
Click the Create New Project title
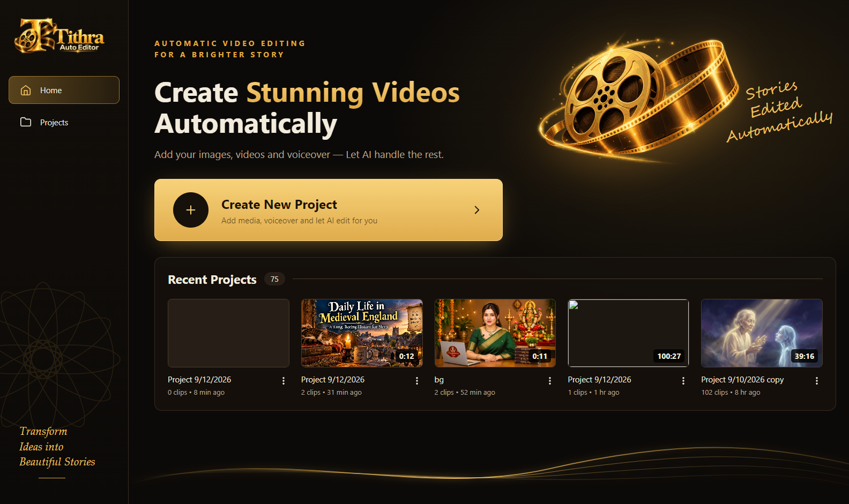click(x=279, y=205)
